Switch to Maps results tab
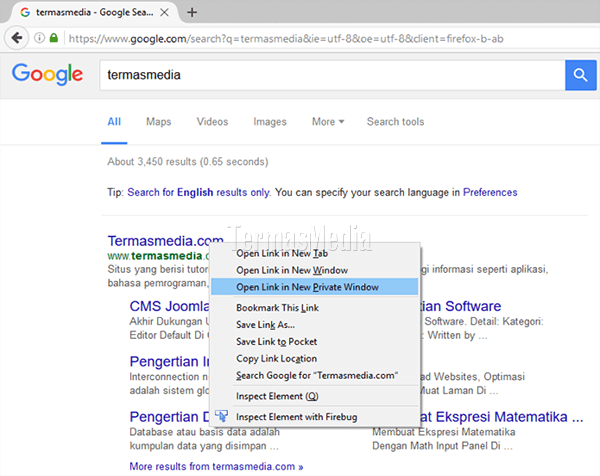 [x=158, y=122]
